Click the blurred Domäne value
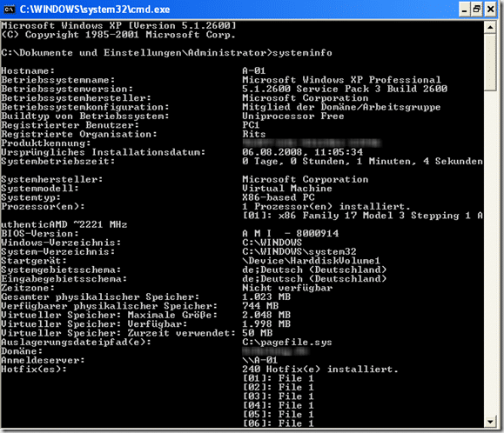 pos(276,351)
